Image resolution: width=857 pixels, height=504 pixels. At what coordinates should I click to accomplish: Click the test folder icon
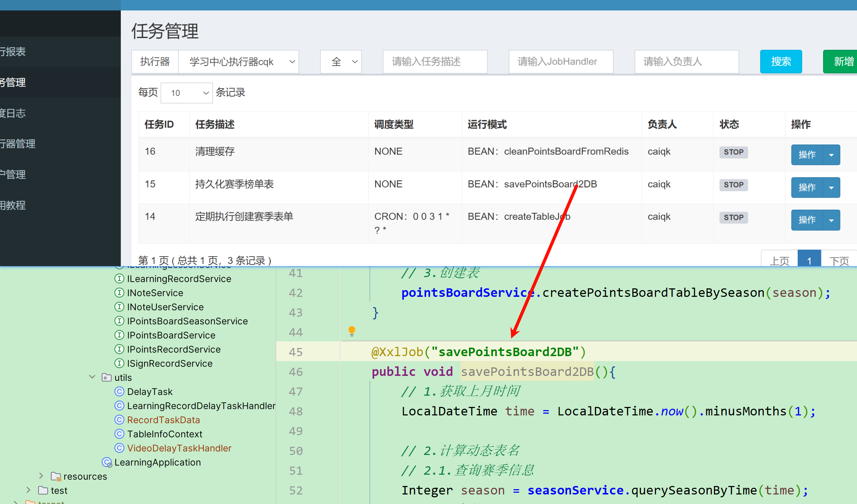pos(43,490)
